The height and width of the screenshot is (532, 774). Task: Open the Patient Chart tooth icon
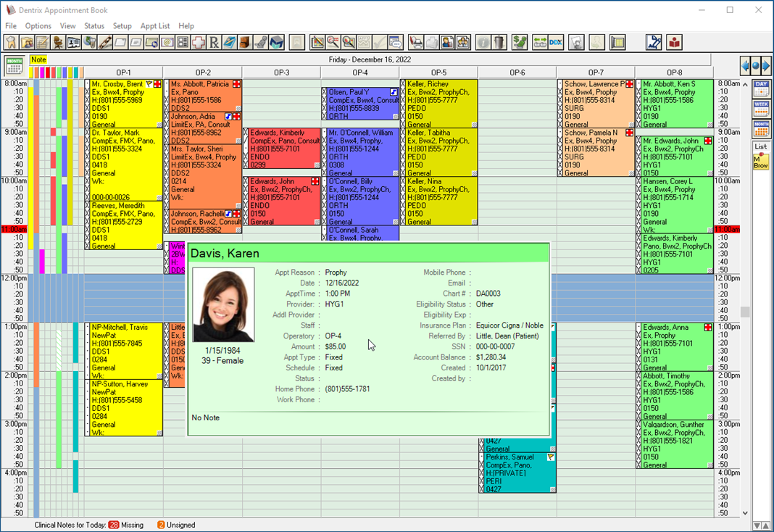pos(12,43)
